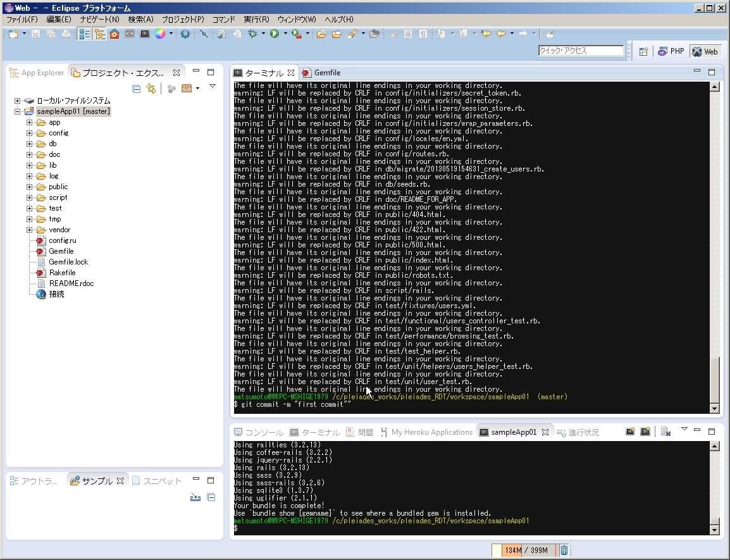Click the color wheel theme icon
The width and height of the screenshot is (730, 560).
(160, 34)
